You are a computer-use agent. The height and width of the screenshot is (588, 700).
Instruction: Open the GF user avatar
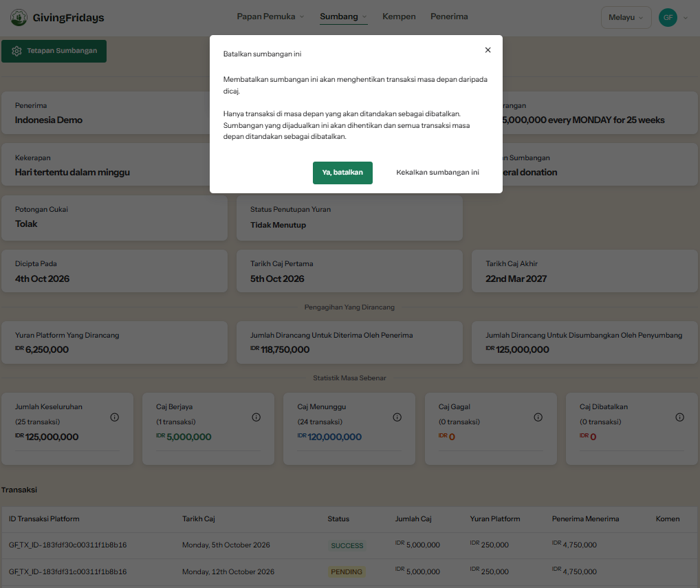point(668,17)
